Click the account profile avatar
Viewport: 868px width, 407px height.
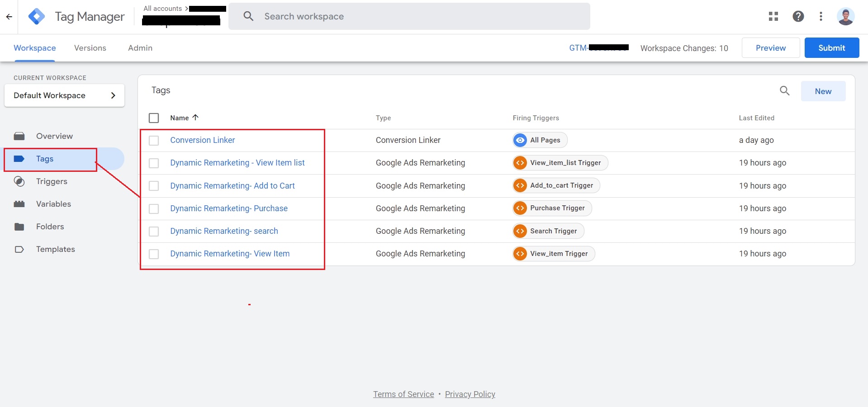click(x=845, y=16)
